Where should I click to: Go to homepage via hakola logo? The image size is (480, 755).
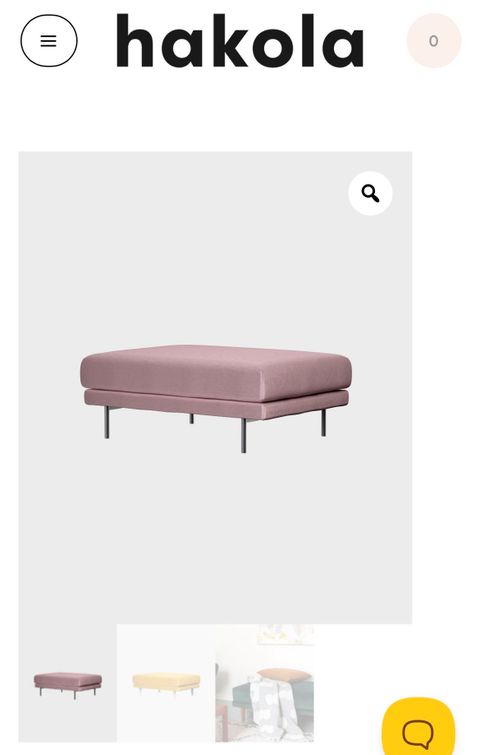240,40
